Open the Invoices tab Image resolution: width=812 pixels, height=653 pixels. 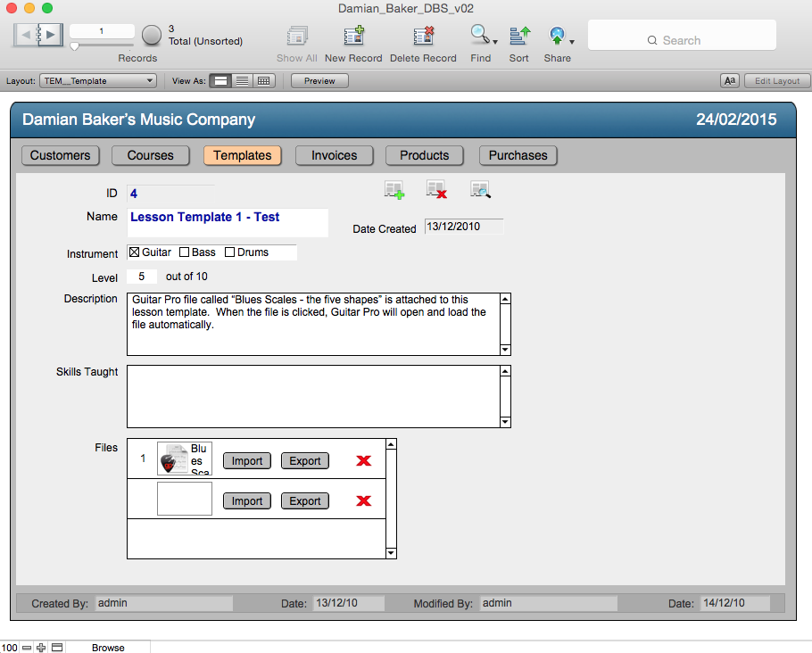tap(334, 155)
